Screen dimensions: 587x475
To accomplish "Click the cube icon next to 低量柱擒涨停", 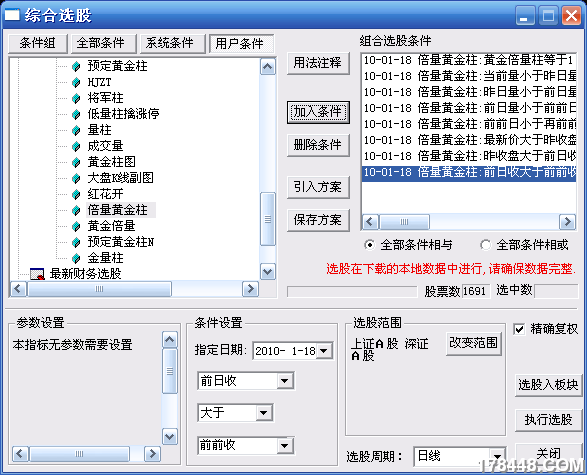I will (x=76, y=114).
